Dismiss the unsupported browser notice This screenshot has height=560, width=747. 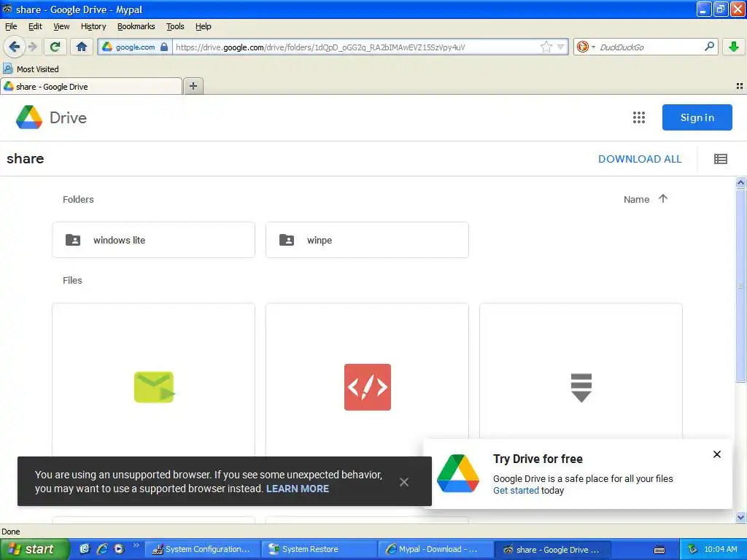(x=404, y=482)
